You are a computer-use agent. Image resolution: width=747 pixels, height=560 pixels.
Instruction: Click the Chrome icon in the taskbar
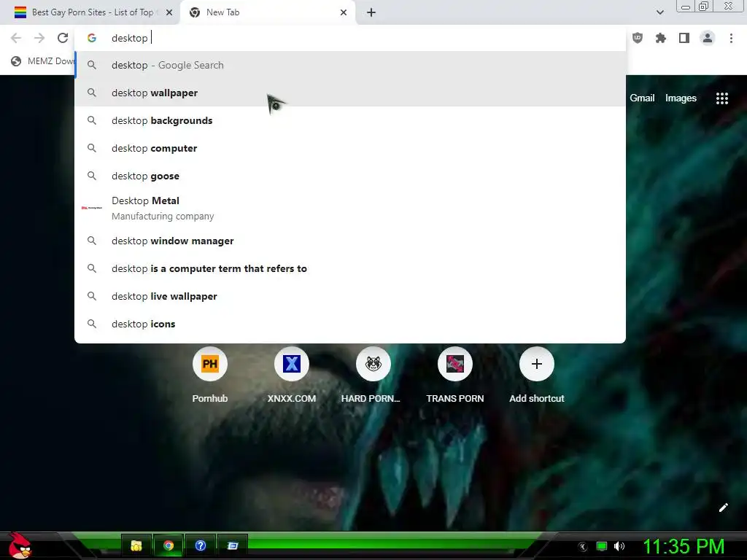tap(169, 545)
